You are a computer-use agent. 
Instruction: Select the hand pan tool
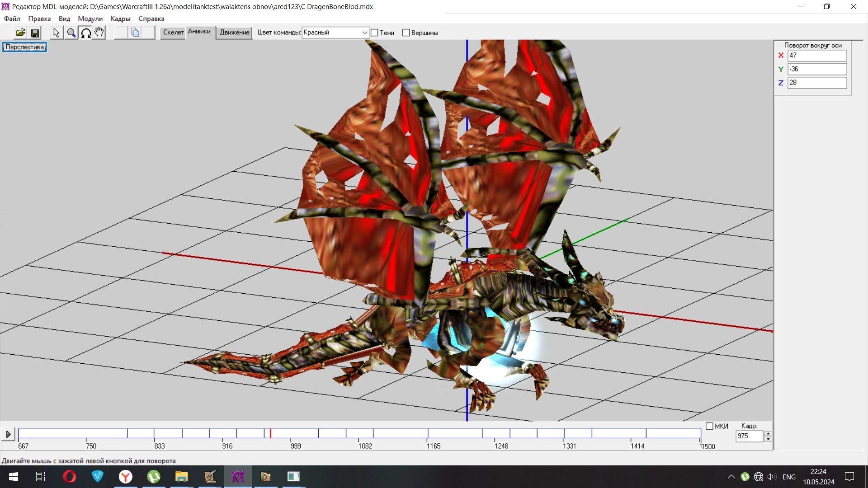(x=99, y=33)
